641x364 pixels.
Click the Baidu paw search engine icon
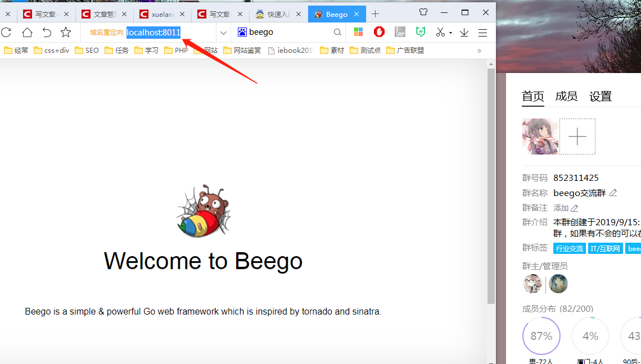242,32
